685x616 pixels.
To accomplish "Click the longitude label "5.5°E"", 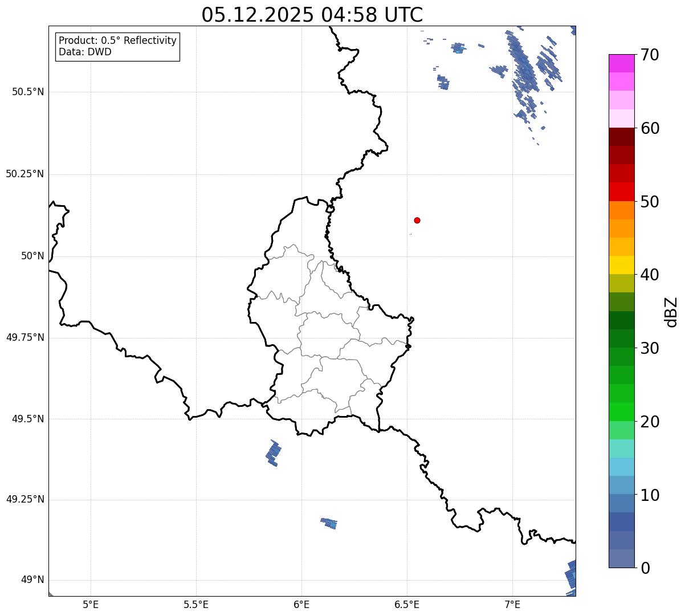I will (196, 605).
